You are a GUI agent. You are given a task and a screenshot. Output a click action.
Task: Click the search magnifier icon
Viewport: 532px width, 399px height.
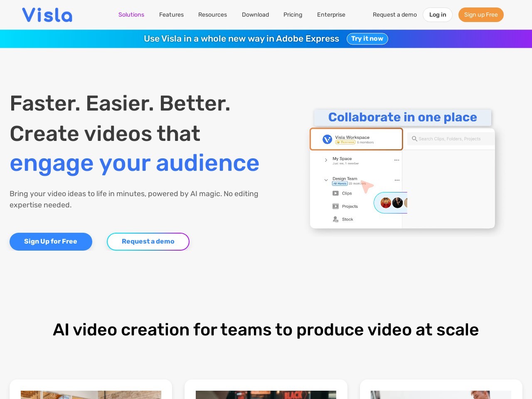tap(414, 139)
